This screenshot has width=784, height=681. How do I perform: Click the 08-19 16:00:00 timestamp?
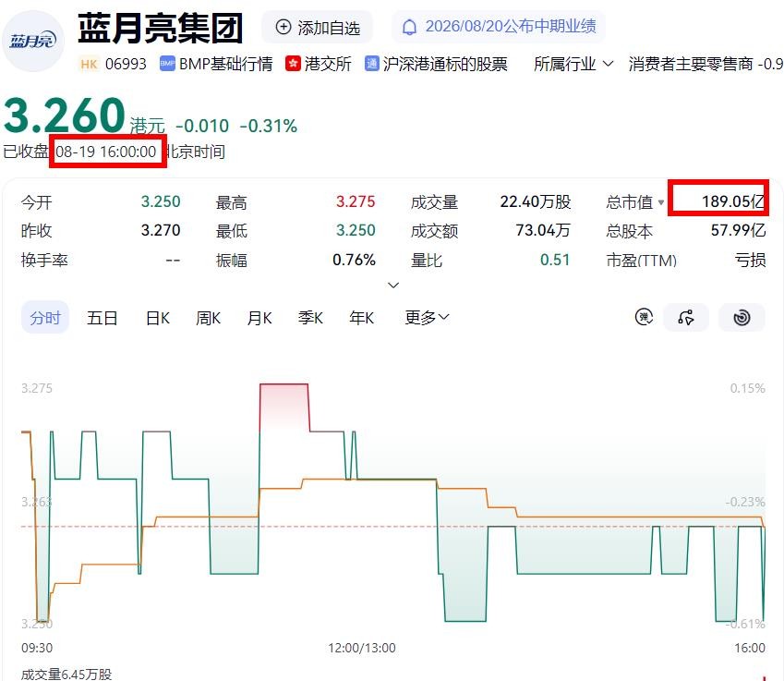(x=105, y=152)
